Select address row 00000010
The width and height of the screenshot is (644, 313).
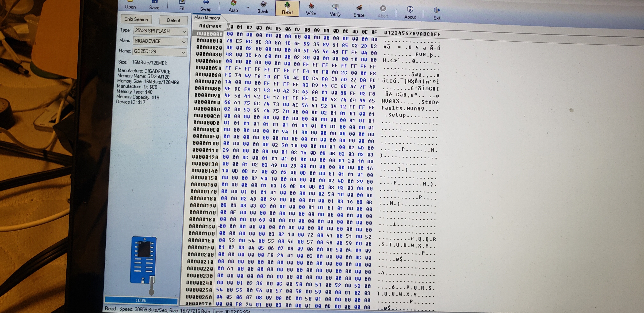209,41
